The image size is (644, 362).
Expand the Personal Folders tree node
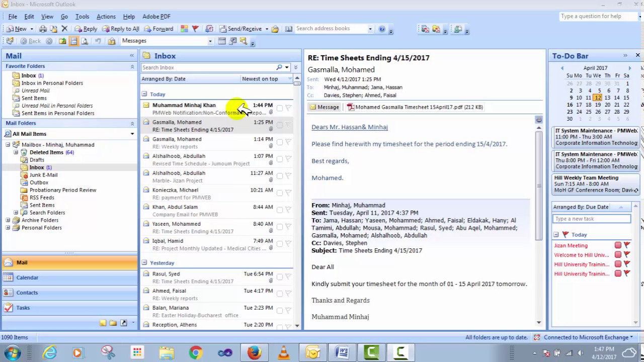(x=8, y=228)
